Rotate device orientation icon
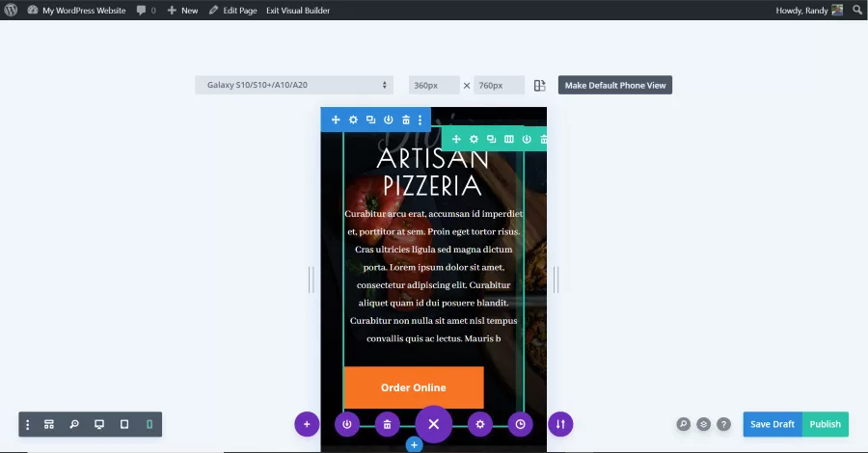This screenshot has width=868, height=453. click(x=540, y=85)
